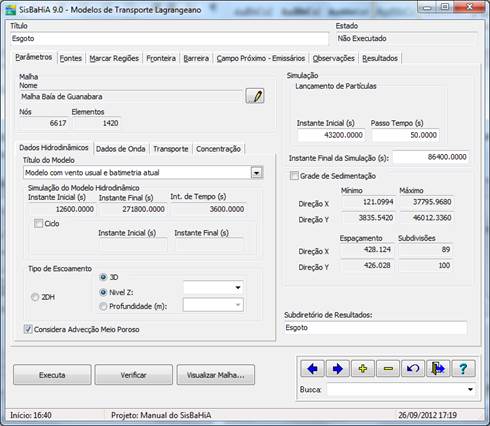This screenshot has width=490, height=426.
Task: Open the Concentração sub-tab
Action: 218,149
